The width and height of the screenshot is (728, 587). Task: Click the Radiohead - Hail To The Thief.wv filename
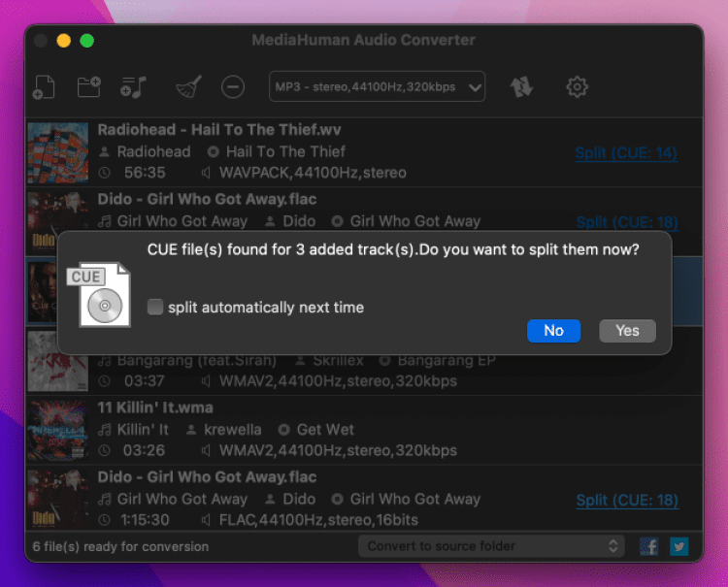[219, 129]
